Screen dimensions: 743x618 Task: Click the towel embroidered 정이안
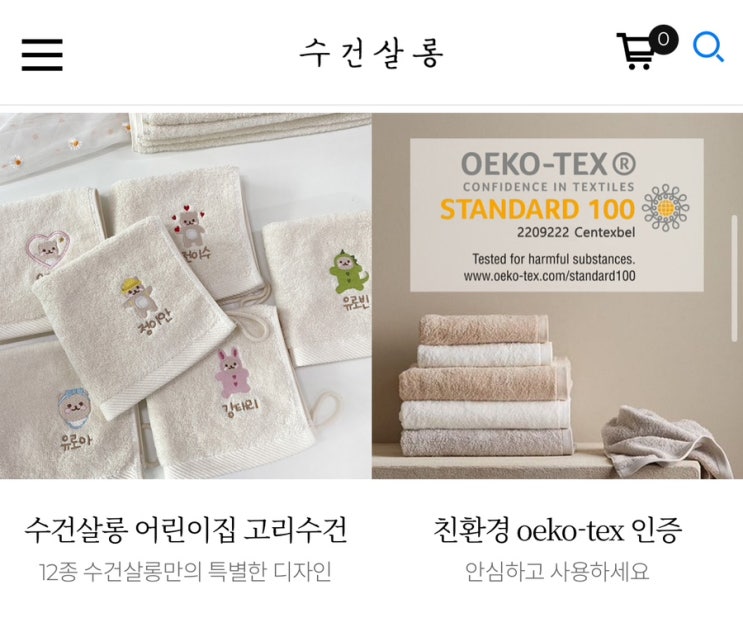point(134,318)
